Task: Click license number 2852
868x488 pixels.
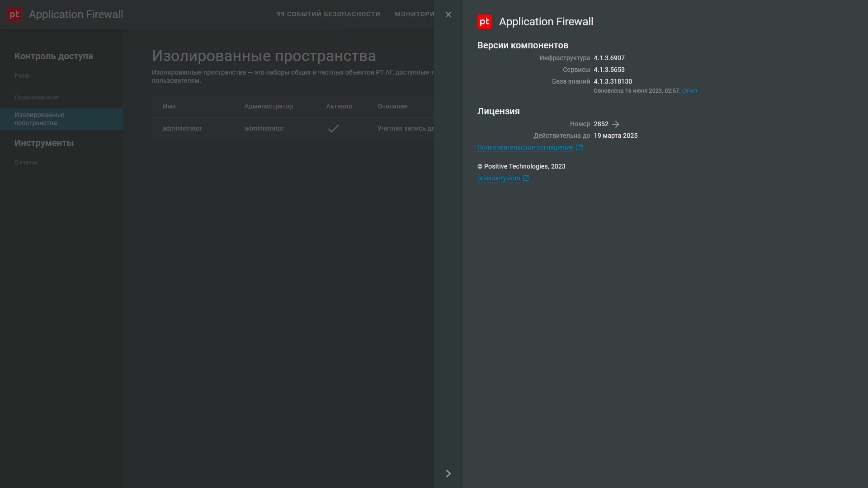Action: point(601,124)
